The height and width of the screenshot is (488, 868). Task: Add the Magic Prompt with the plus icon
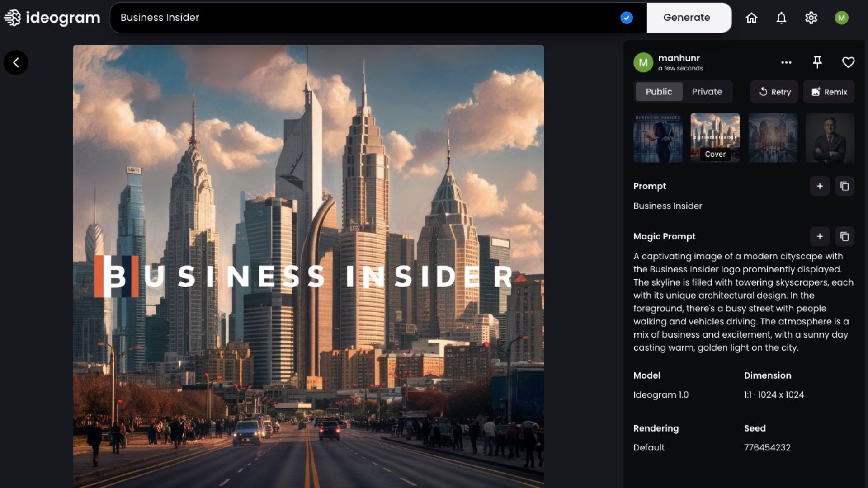point(820,236)
